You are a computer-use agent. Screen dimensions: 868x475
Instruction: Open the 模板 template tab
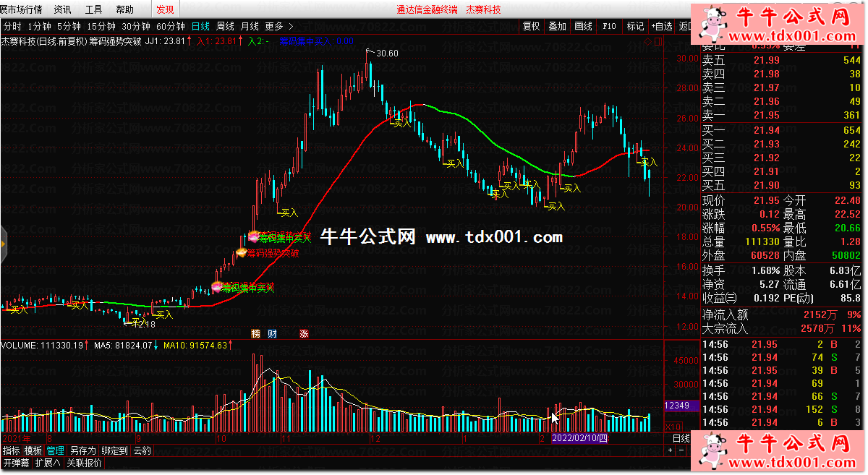[x=33, y=450]
